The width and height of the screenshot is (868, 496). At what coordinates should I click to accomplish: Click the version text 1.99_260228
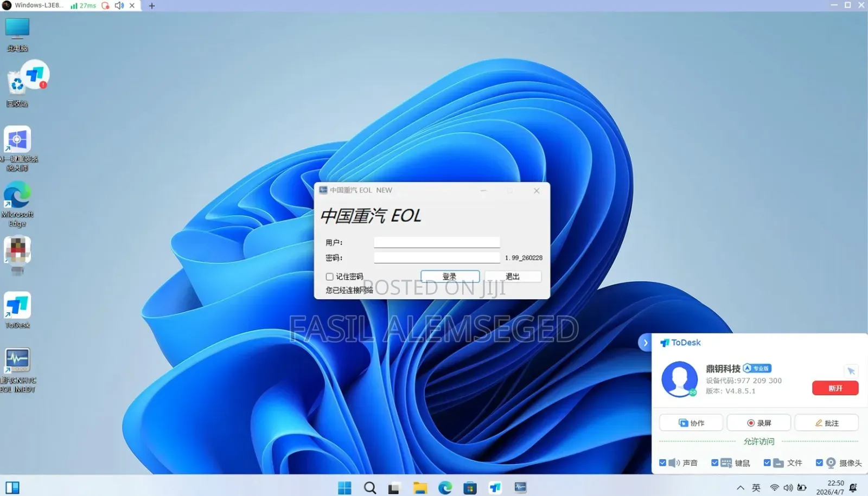coord(524,258)
